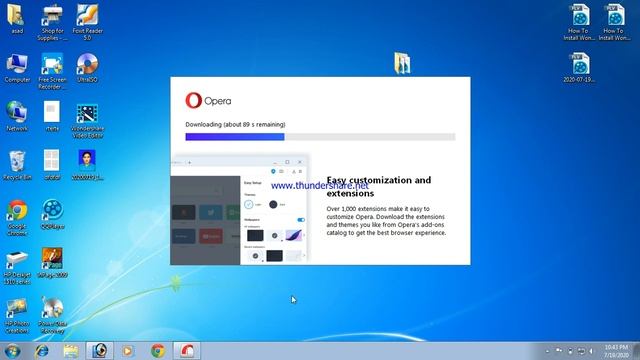The image size is (640, 360).
Task: Open HP Deskjet 1510 series shortcut
Action: pyautogui.click(x=17, y=267)
